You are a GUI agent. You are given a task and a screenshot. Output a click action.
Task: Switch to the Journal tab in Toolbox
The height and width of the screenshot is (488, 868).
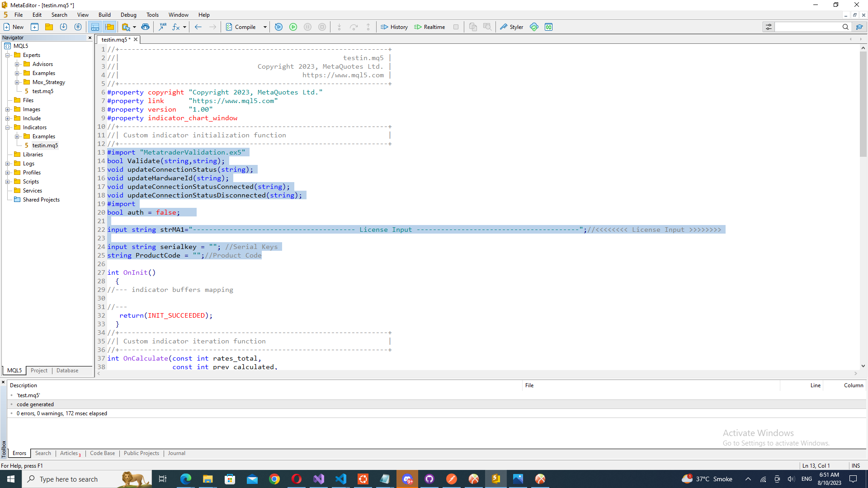tap(176, 453)
